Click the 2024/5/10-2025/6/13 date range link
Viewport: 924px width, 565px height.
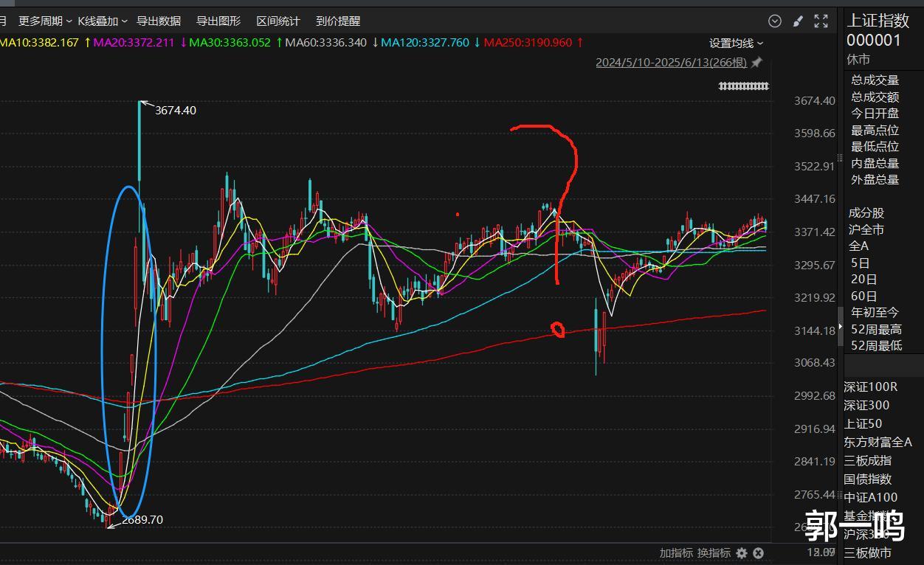[x=671, y=63]
